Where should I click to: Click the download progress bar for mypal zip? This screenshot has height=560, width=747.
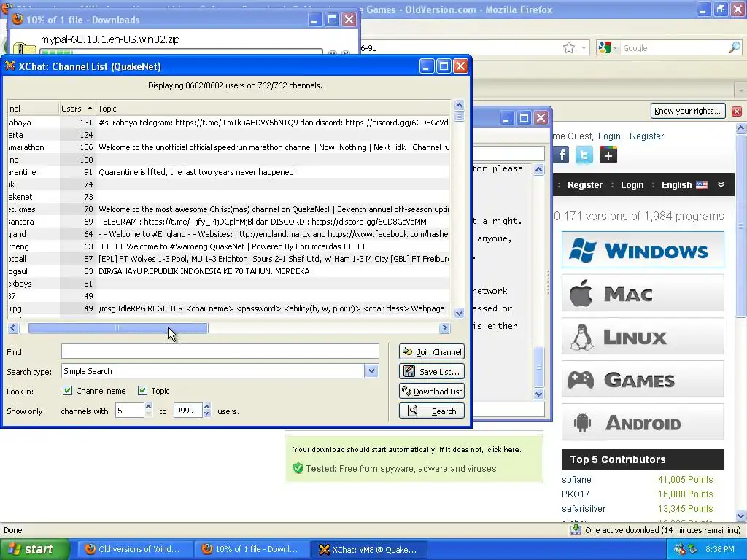pyautogui.click(x=181, y=52)
